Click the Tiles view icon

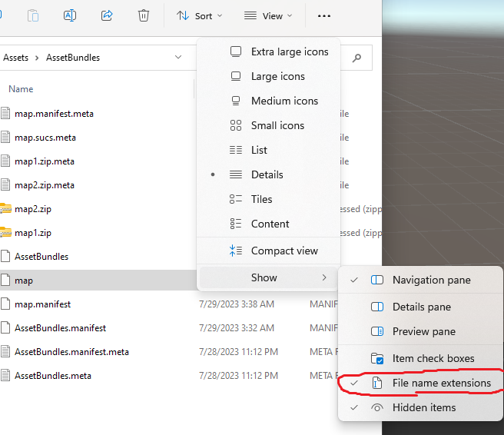(236, 199)
